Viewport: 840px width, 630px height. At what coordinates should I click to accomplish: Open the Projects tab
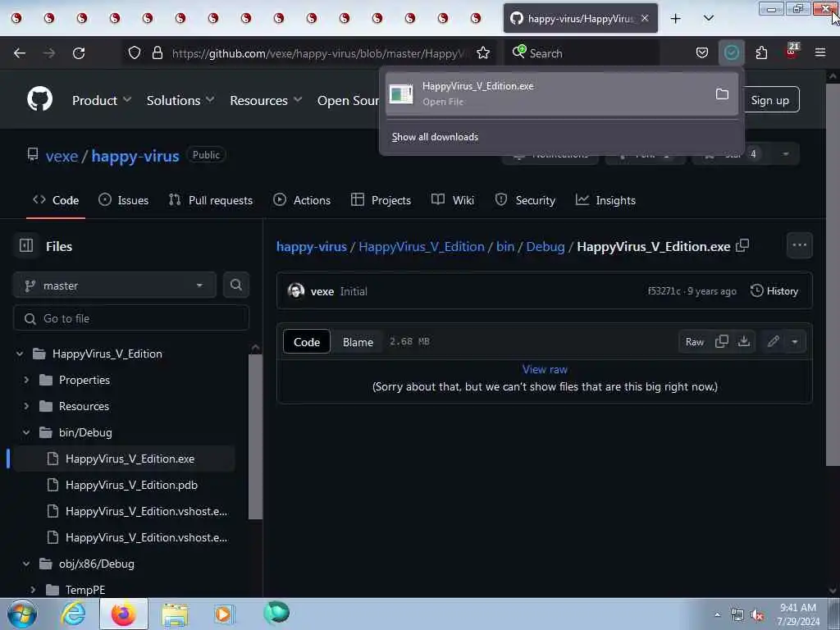pyautogui.click(x=381, y=200)
